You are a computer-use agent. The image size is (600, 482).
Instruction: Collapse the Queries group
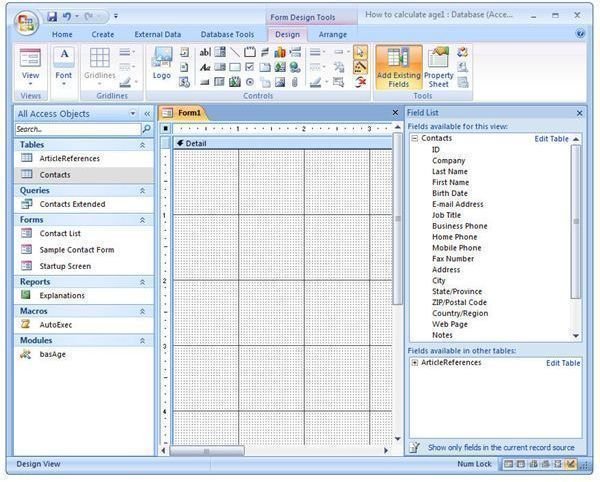coord(142,191)
